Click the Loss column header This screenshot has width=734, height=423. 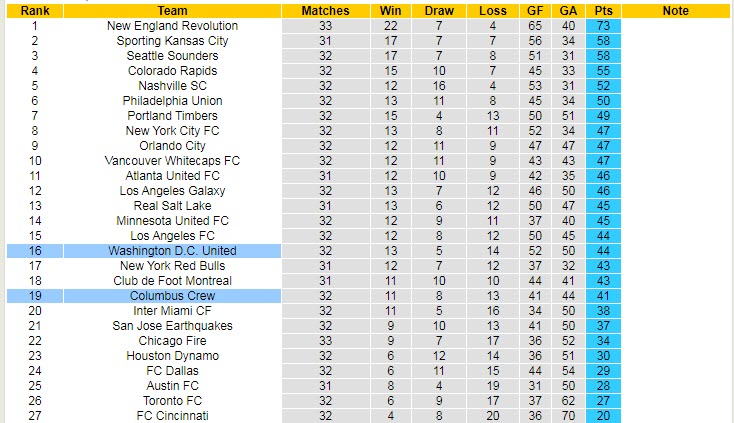pyautogui.click(x=493, y=11)
